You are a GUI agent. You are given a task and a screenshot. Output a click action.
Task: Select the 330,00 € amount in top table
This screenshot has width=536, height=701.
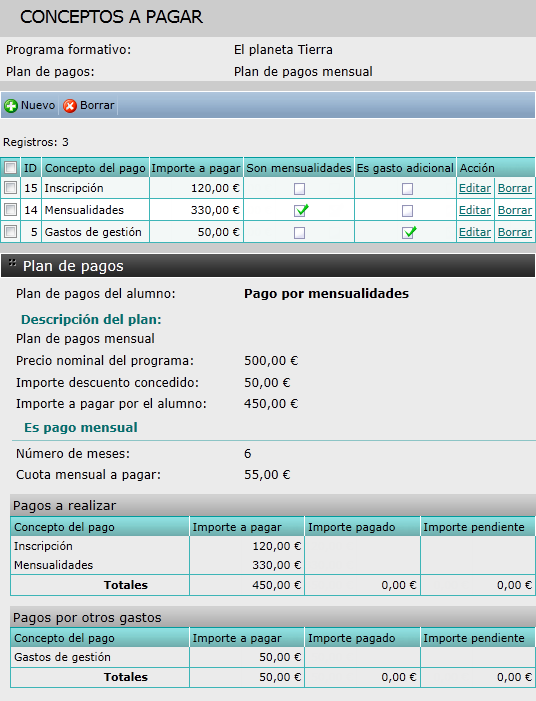215,210
